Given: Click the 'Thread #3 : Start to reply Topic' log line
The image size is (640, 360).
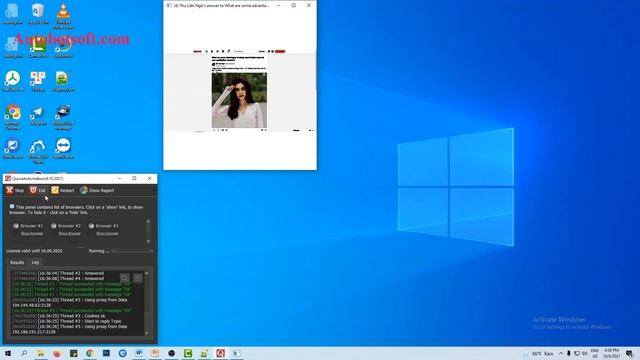Looking at the screenshot, I should tap(67, 321).
